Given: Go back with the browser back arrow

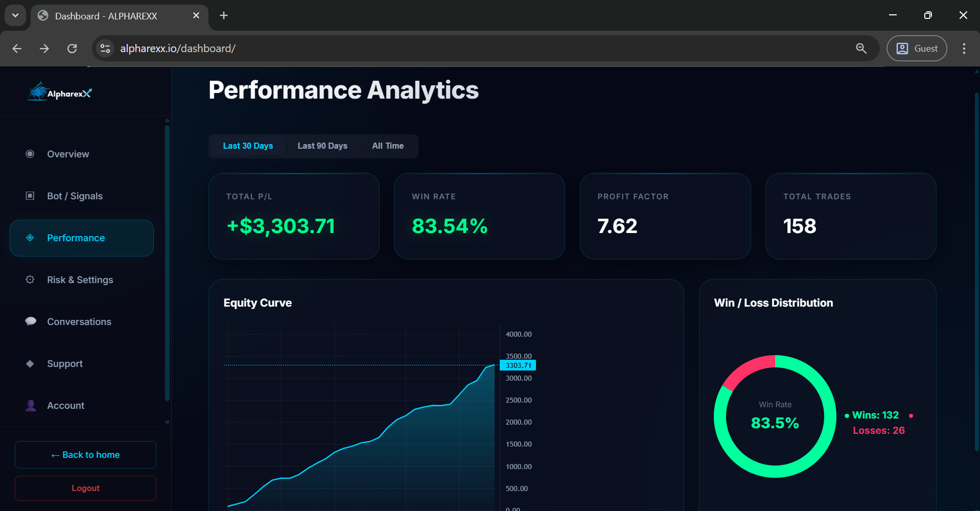Looking at the screenshot, I should [17, 49].
